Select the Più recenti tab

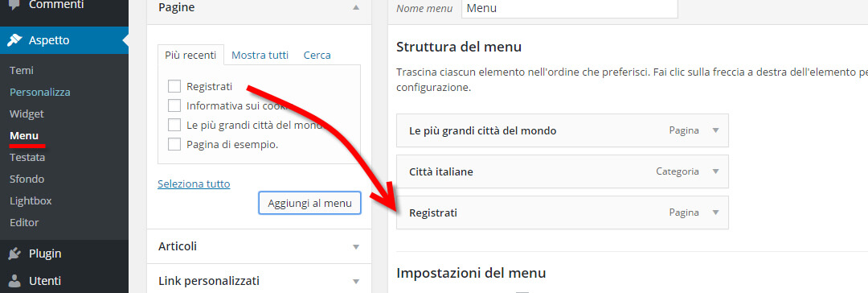click(190, 55)
